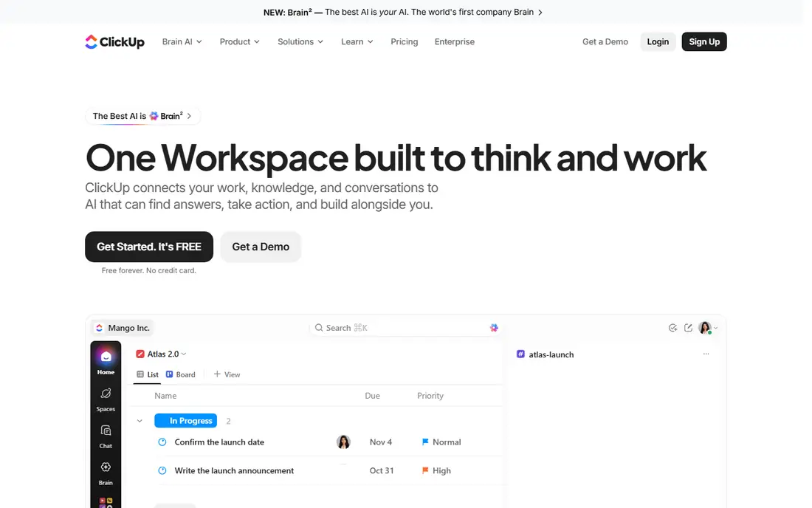812x508 pixels.
Task: Click the Search ⌘K field
Action: tap(405, 328)
